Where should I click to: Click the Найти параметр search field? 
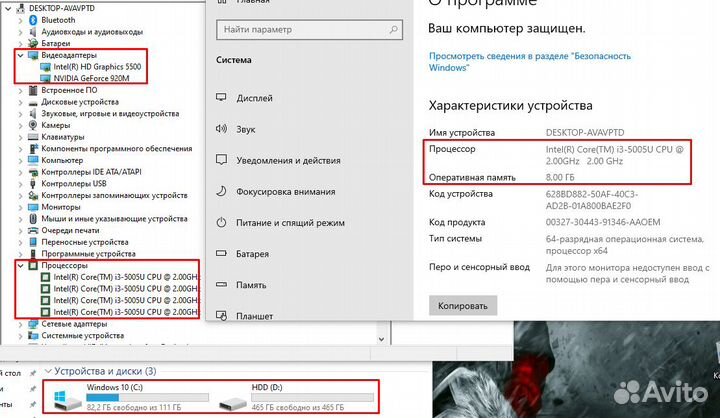[x=309, y=30]
